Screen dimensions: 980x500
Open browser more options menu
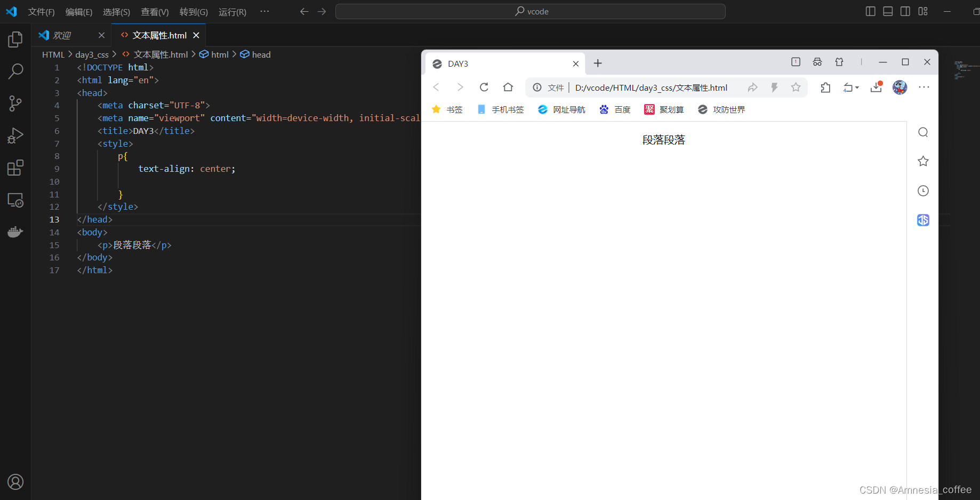[924, 87]
